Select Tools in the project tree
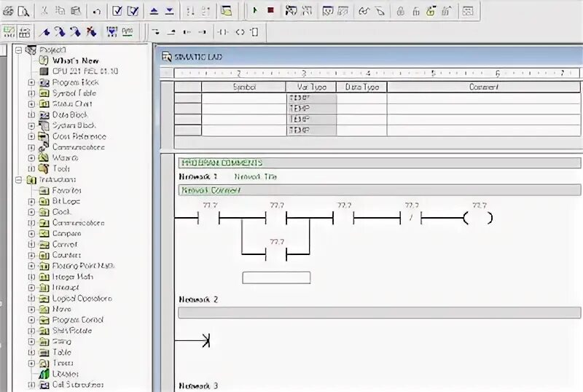The width and height of the screenshot is (583, 392). [x=61, y=168]
